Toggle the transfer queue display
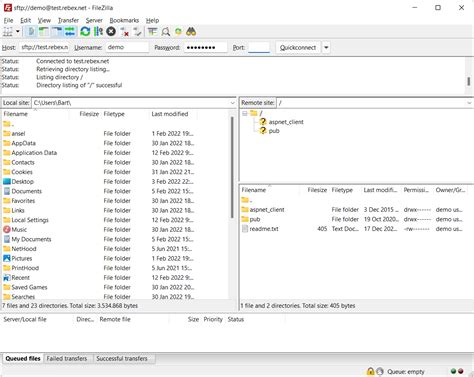The height and width of the screenshot is (377, 474). (x=70, y=32)
